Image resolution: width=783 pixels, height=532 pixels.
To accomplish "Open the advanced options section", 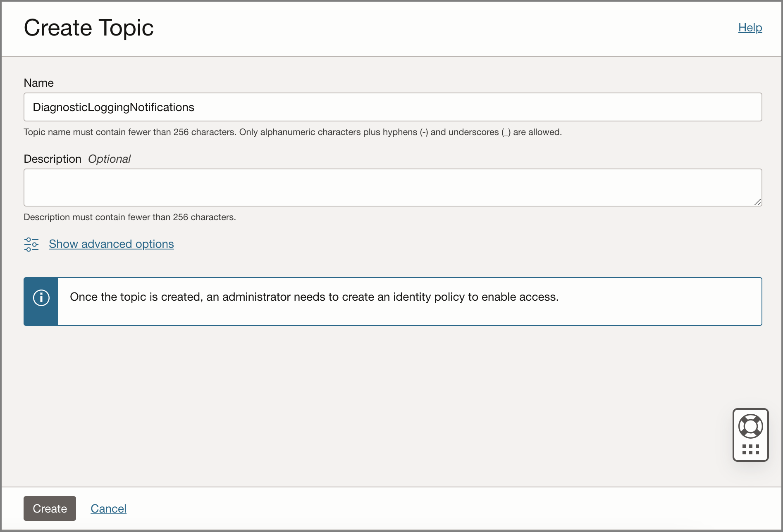I will pyautogui.click(x=111, y=244).
